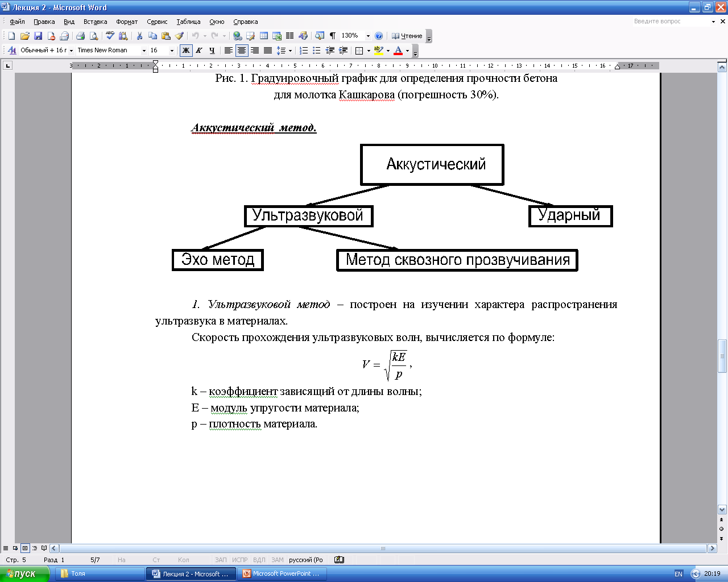Screen dimensions: 728x582
Task: Expand the line spacing dropdown arrow
Action: [290, 51]
